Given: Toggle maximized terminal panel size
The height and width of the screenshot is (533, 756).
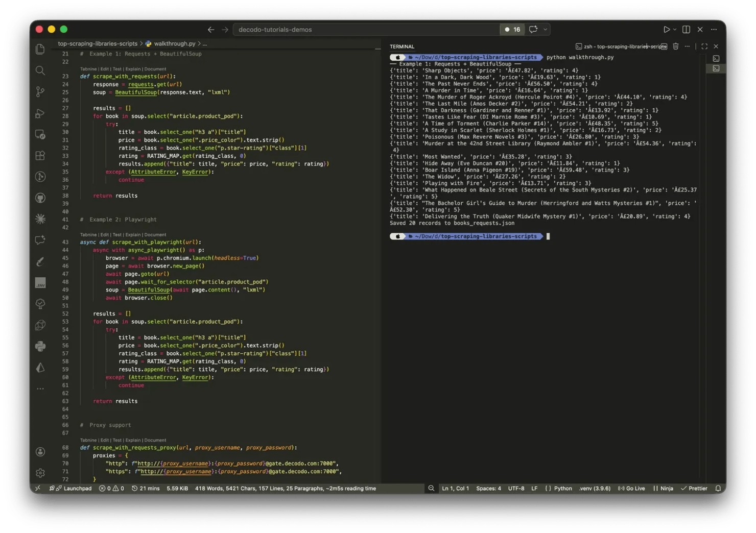Looking at the screenshot, I should [x=704, y=46].
